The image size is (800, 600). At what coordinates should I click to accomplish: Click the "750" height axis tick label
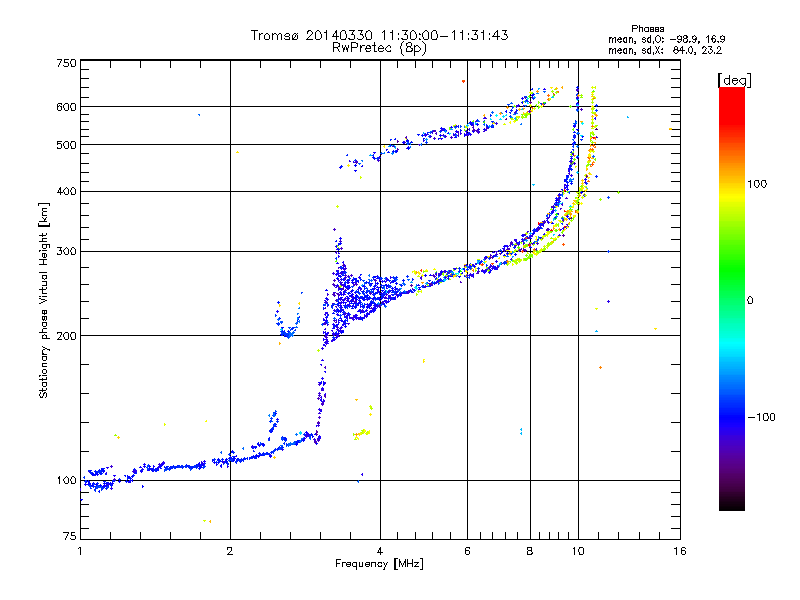tap(66, 63)
